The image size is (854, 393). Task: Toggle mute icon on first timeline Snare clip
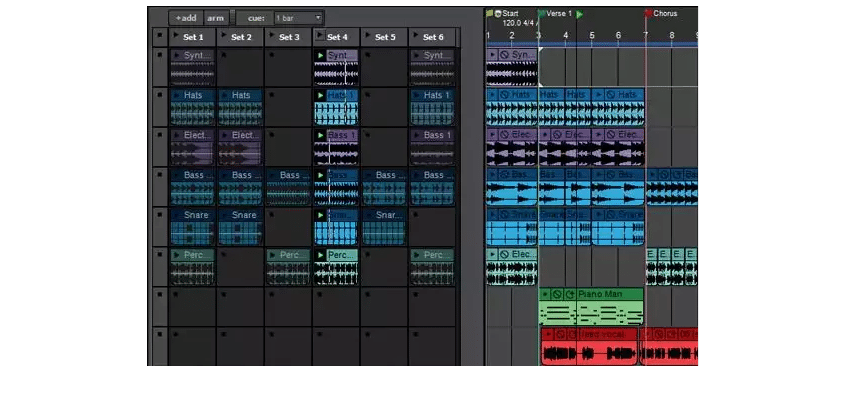tap(504, 214)
